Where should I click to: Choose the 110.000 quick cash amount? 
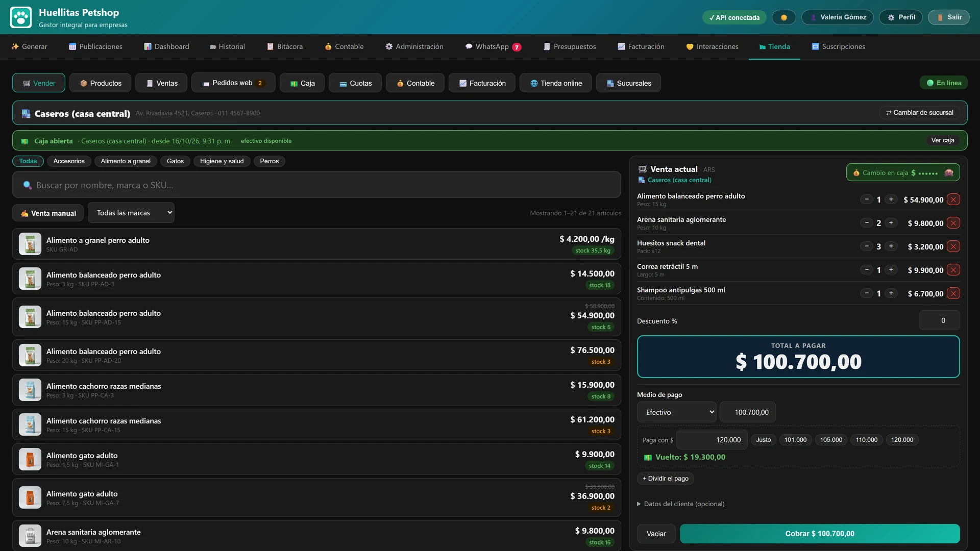867,440
